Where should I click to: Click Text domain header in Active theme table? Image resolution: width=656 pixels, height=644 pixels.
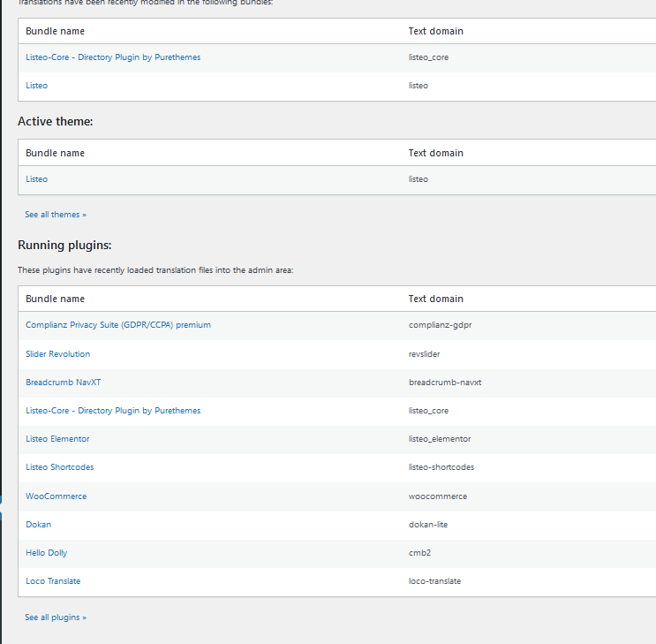[x=436, y=153]
